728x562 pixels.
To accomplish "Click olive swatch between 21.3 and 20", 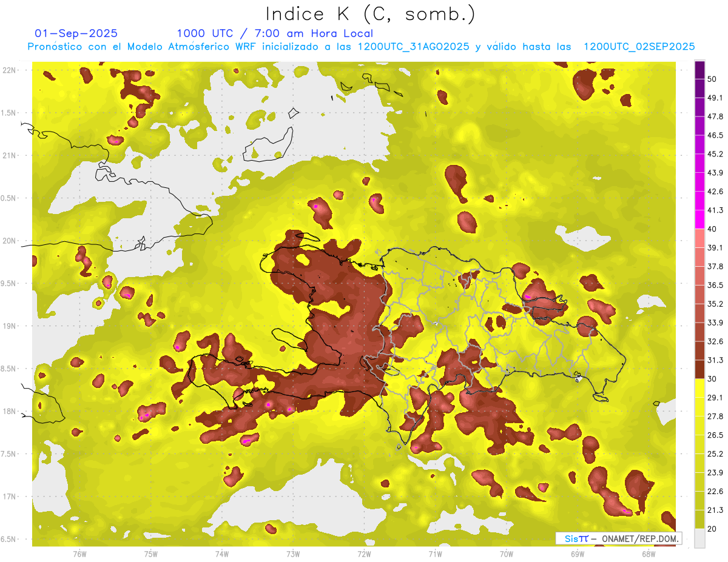I will 699,519.
